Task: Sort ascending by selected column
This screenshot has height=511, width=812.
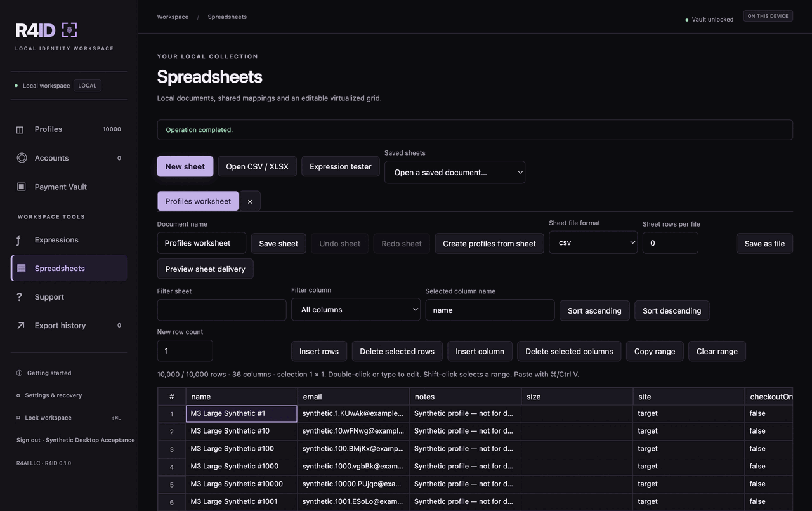Action: (x=594, y=310)
